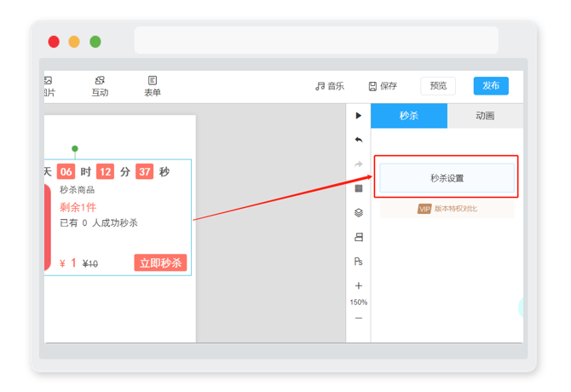
Task: Save the project with 保存
Action: pyautogui.click(x=383, y=86)
